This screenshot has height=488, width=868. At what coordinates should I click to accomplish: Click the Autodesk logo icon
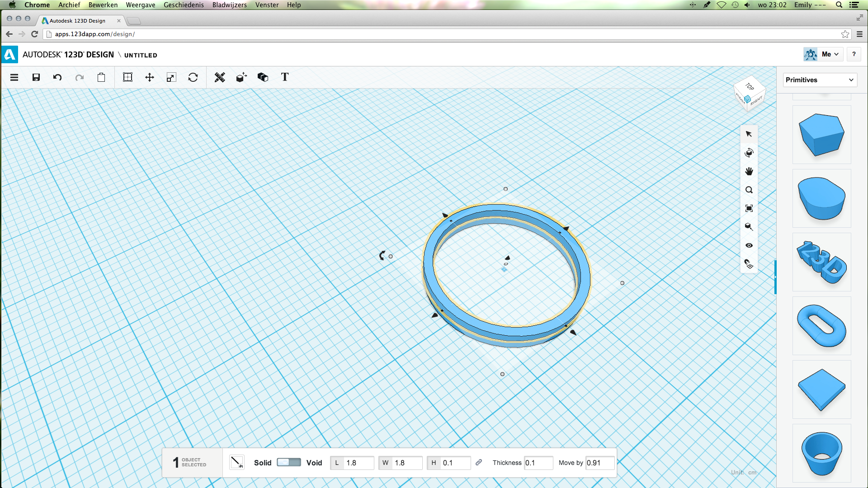(x=9, y=55)
